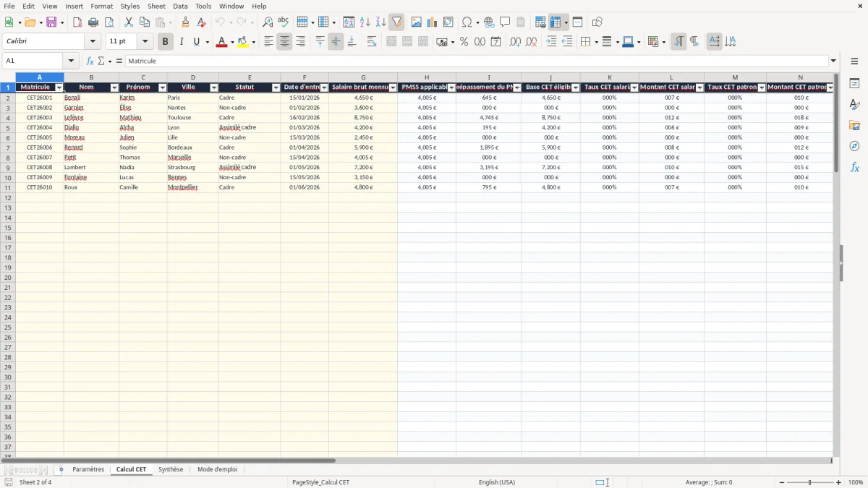Click the 100% zoom level
Image resolution: width=868 pixels, height=488 pixels.
click(x=856, y=482)
